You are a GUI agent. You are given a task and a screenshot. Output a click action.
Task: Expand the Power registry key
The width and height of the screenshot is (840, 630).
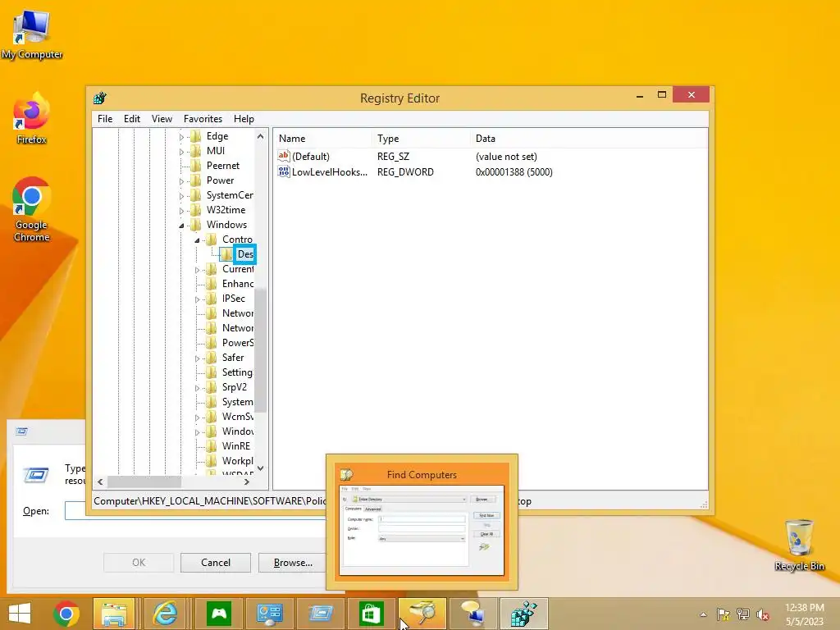181,181
